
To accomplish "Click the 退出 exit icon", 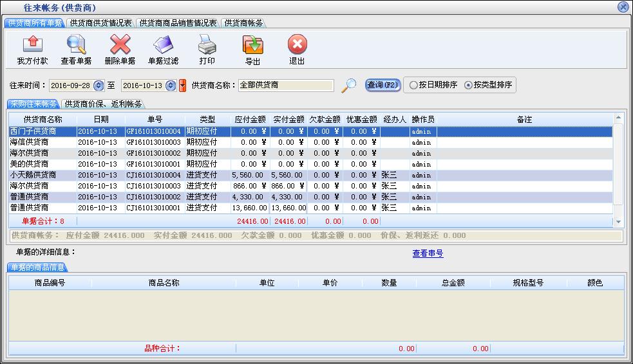I will pyautogui.click(x=297, y=45).
